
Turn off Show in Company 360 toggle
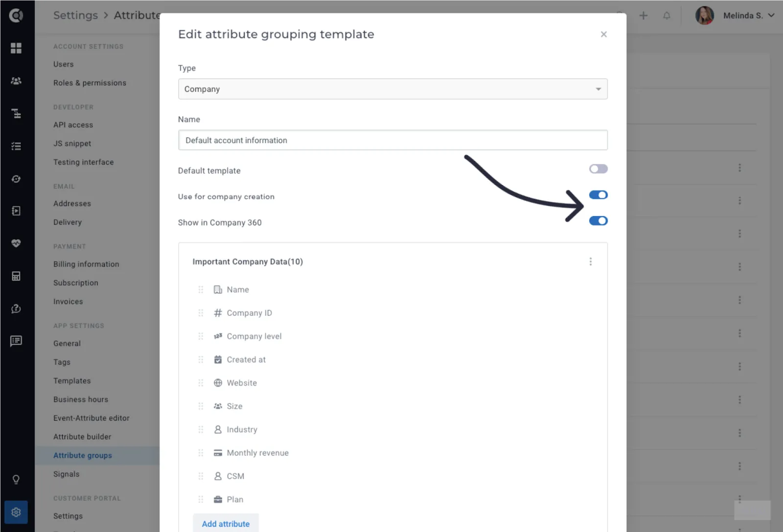tap(598, 221)
